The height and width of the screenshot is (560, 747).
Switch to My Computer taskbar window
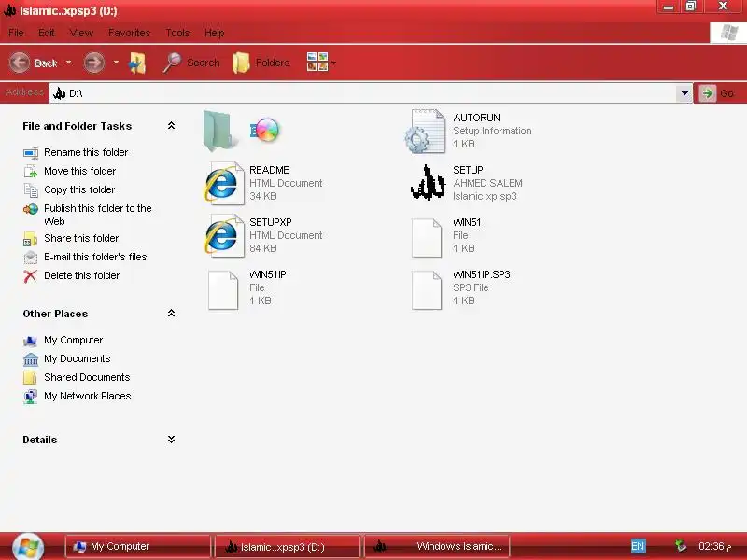tap(138, 547)
